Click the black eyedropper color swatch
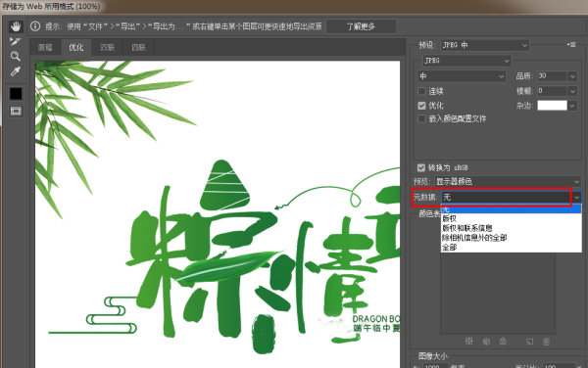The width and height of the screenshot is (588, 368). (x=16, y=94)
